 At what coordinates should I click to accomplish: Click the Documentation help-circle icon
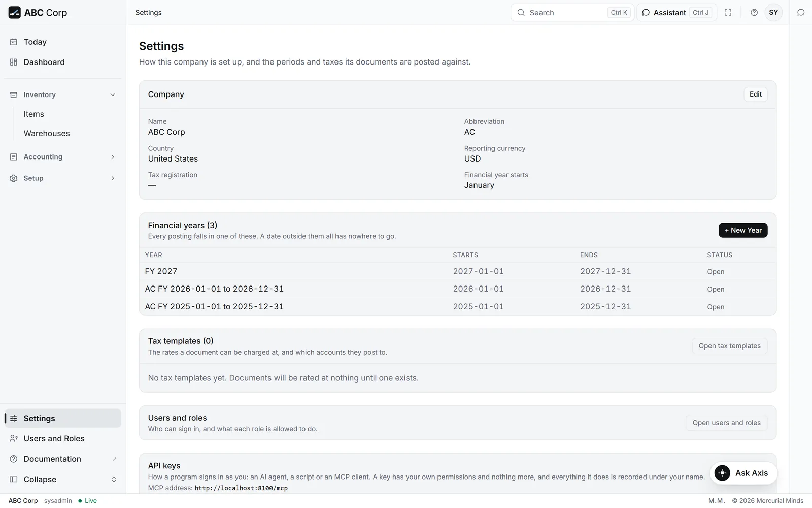(x=14, y=459)
